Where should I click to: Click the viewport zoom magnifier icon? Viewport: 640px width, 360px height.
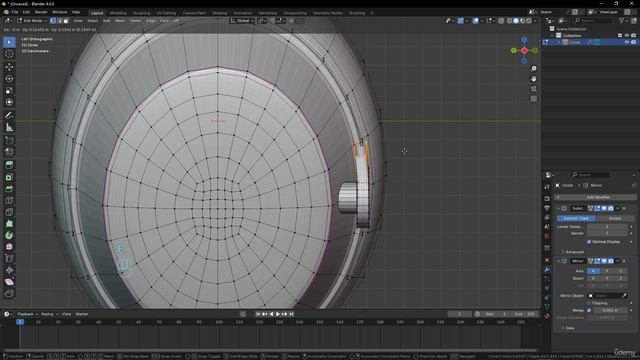[x=533, y=69]
